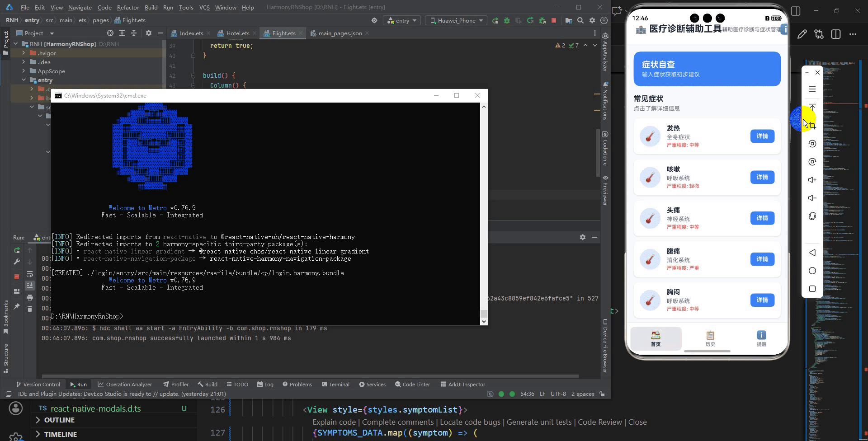Screen dimensions: 868x441
Task: Open Search Everywhere magnifier icon
Action: 580,21
